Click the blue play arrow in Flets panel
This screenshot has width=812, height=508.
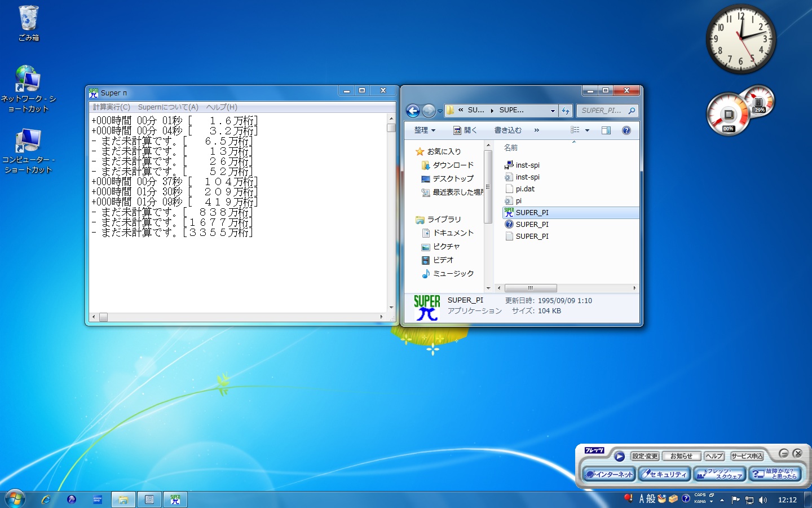pos(619,456)
